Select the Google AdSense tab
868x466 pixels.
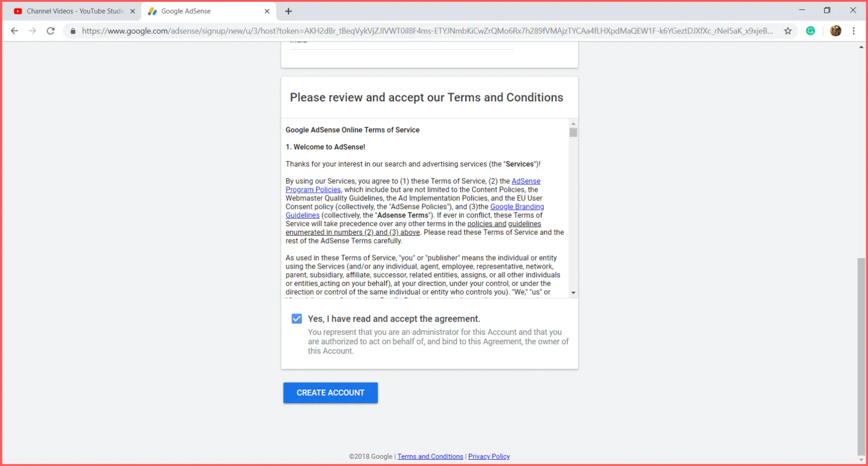(x=209, y=11)
